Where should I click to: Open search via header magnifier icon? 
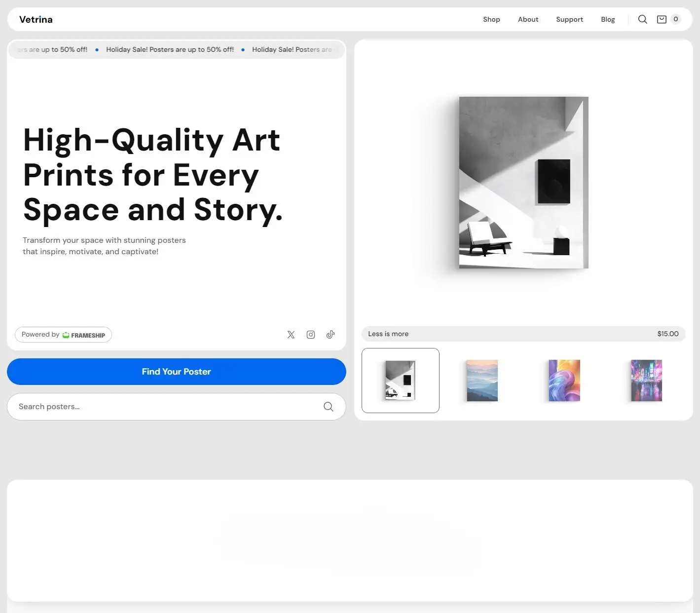pyautogui.click(x=642, y=19)
